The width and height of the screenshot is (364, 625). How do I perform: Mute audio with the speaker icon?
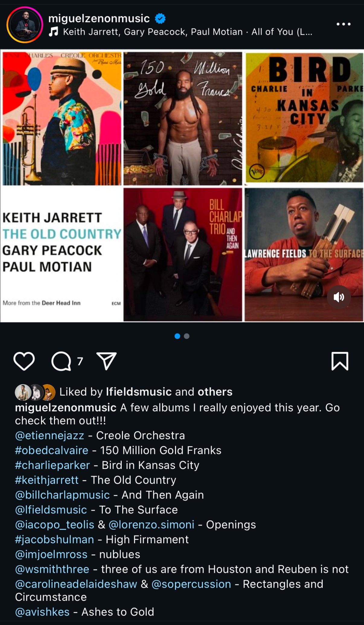tap(339, 297)
